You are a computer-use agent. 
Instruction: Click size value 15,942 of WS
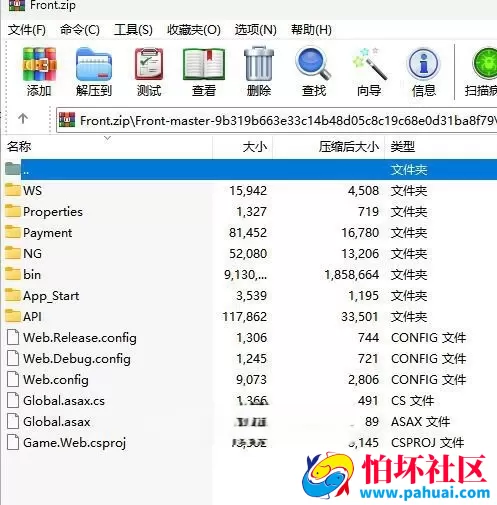(248, 191)
